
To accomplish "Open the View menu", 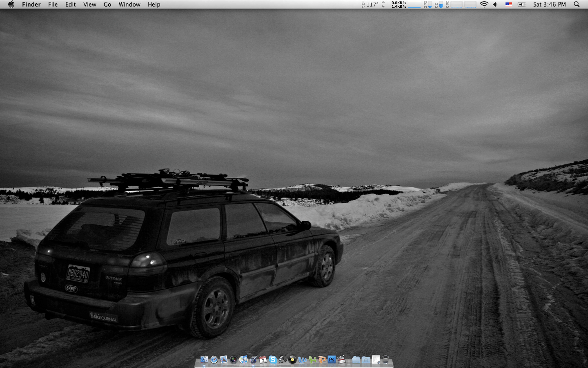I will [x=89, y=4].
